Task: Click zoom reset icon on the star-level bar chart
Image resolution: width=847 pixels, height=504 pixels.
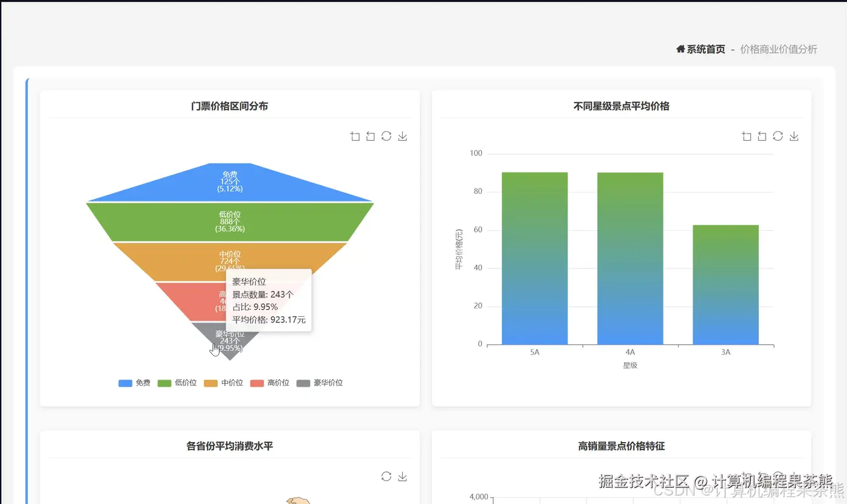Action: click(762, 136)
